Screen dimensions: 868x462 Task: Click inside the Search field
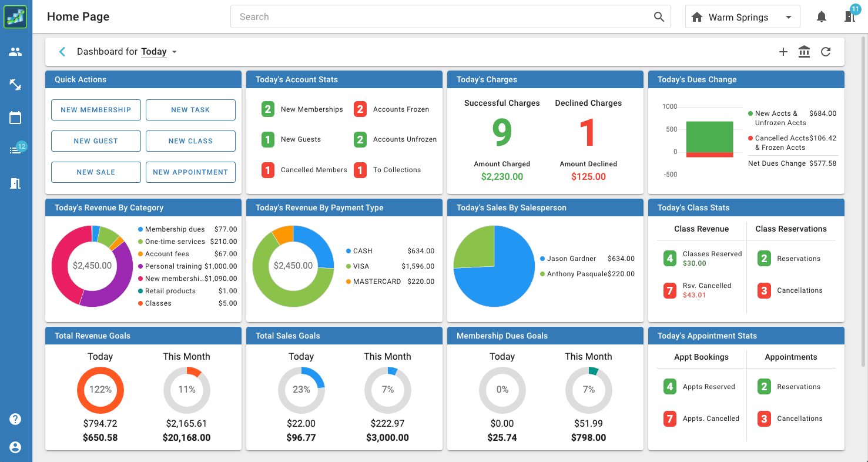pos(444,17)
